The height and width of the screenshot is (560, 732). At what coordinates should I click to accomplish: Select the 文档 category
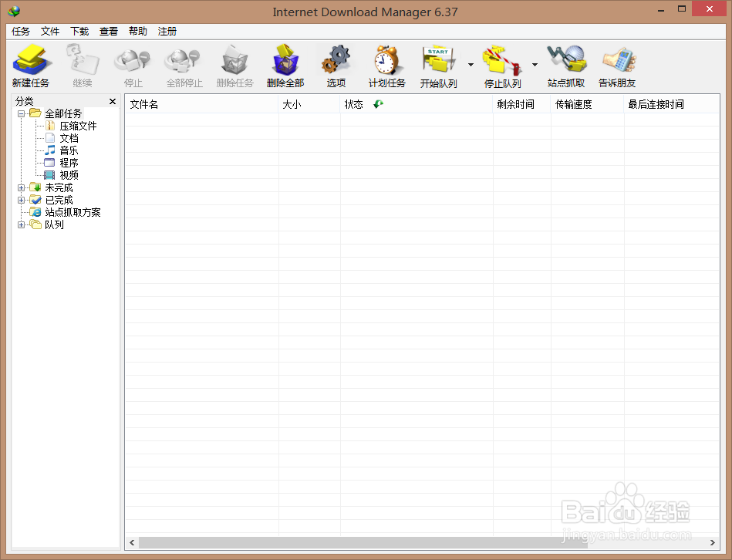69,138
